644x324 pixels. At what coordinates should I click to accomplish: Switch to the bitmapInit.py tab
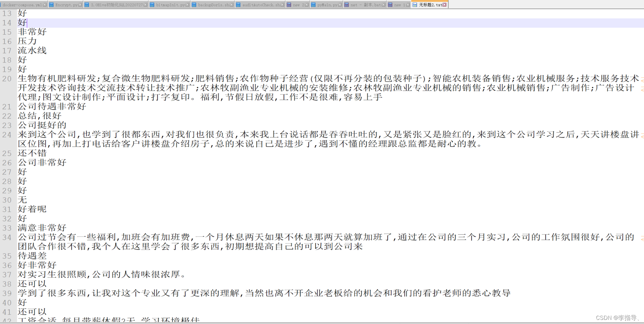pyautogui.click(x=170, y=5)
